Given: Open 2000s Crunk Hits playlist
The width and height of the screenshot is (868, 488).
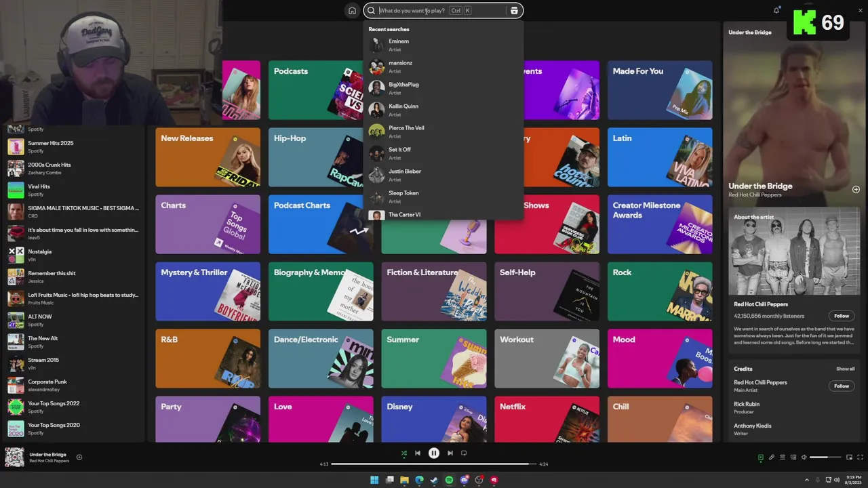Looking at the screenshot, I should (73, 168).
